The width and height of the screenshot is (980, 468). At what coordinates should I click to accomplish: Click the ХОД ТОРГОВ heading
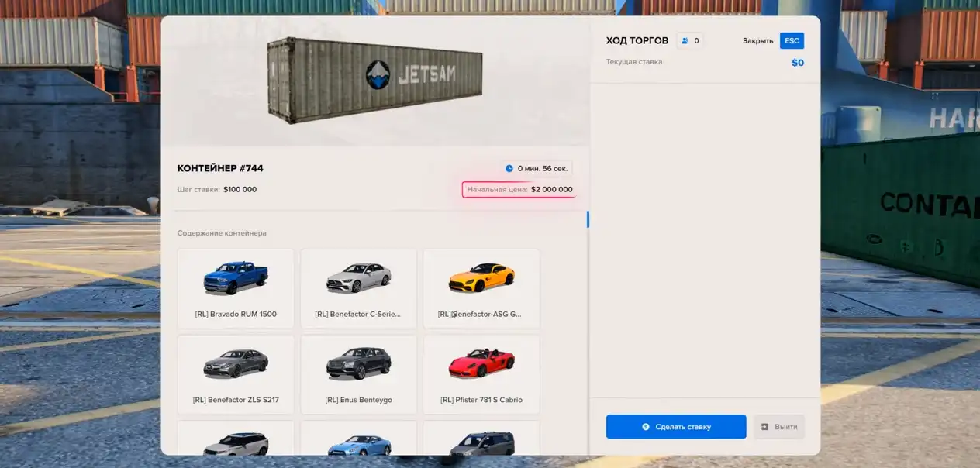pyautogui.click(x=637, y=40)
